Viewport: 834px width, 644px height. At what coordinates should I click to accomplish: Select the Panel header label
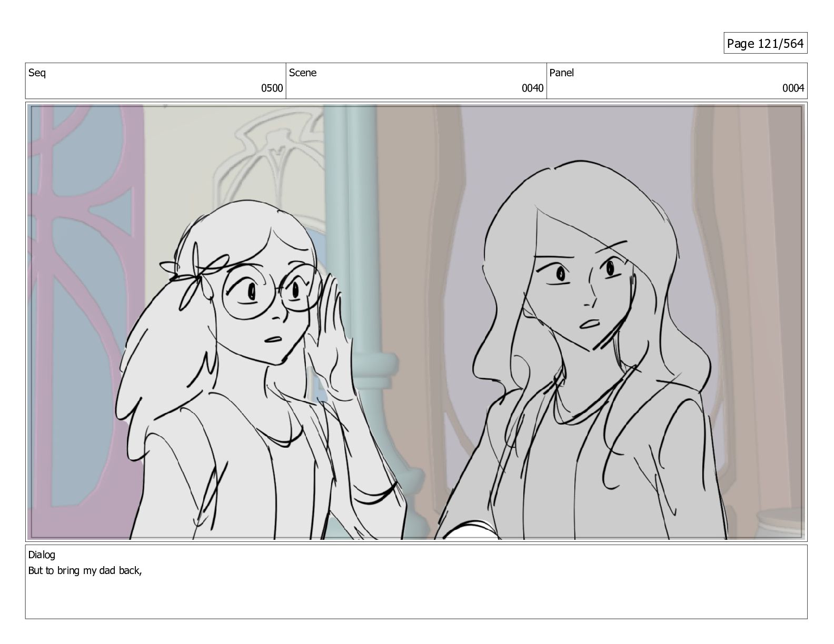tap(562, 73)
